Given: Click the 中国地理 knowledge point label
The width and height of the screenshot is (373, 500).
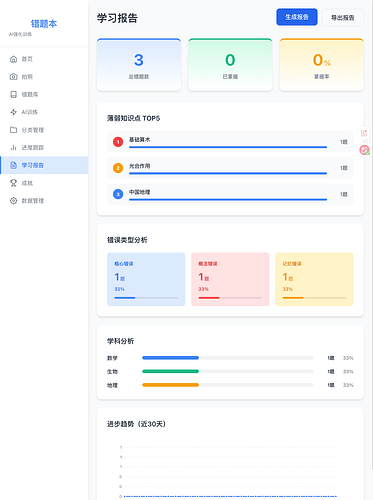Looking at the screenshot, I should pos(140,192).
